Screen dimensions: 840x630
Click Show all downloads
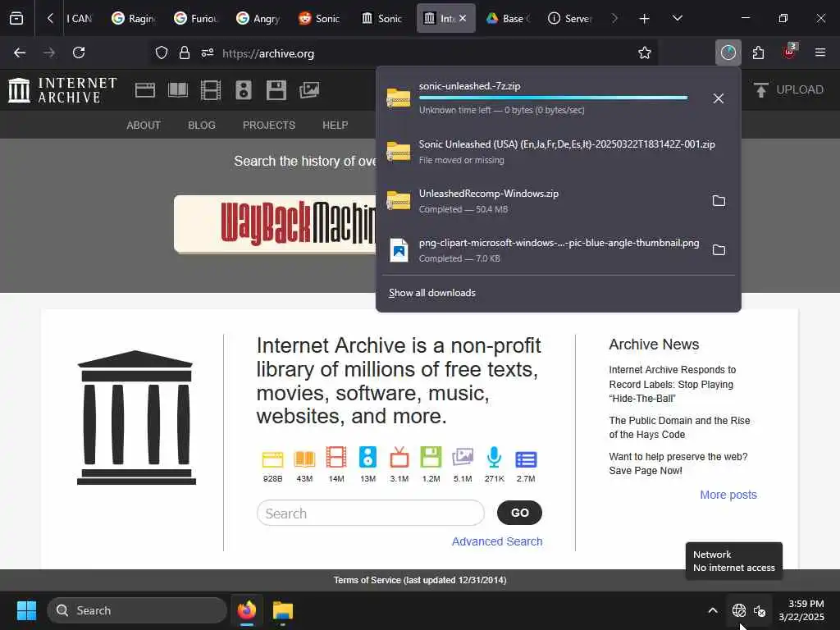click(431, 293)
